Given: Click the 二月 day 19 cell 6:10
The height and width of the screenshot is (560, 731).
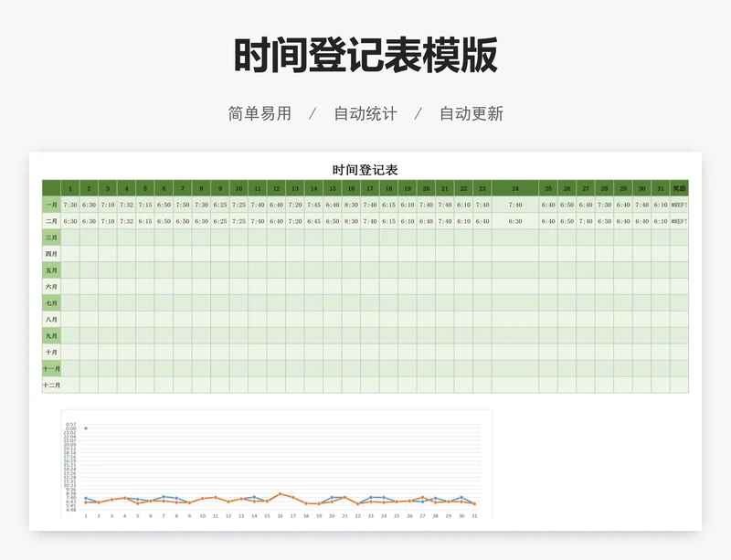Looking at the screenshot, I should click(x=408, y=221).
